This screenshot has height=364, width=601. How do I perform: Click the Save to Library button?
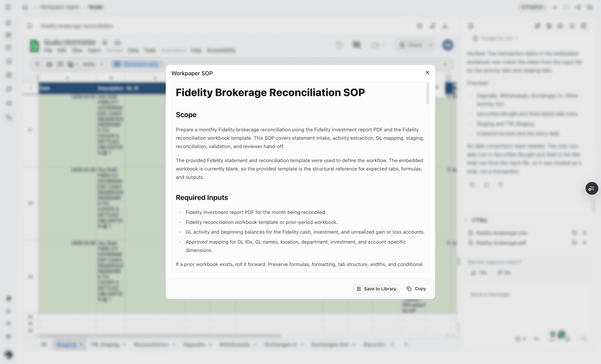point(376,289)
